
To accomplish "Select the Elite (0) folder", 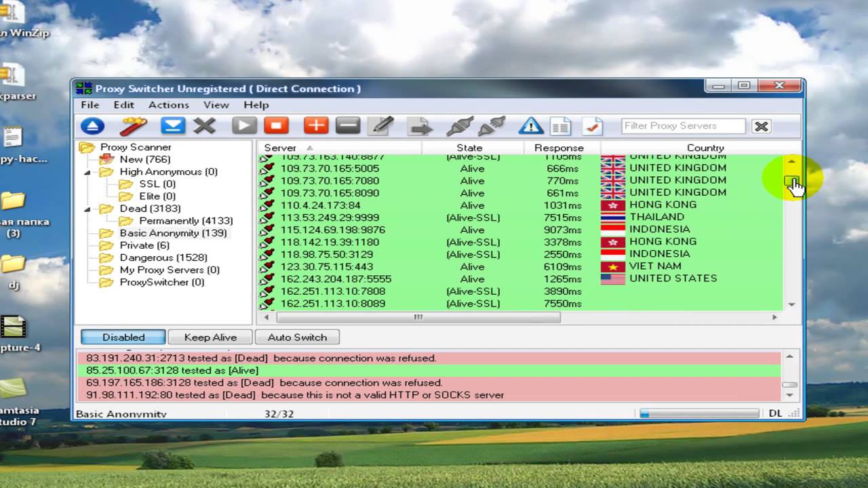I will pos(157,197).
